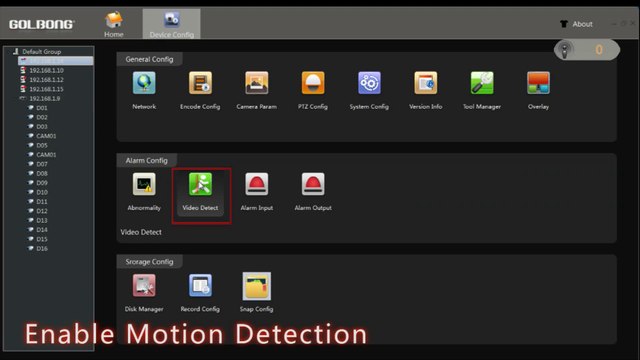Viewport: 640px width, 360px height.
Task: Click the Alarm Config section header
Action: 147,160
